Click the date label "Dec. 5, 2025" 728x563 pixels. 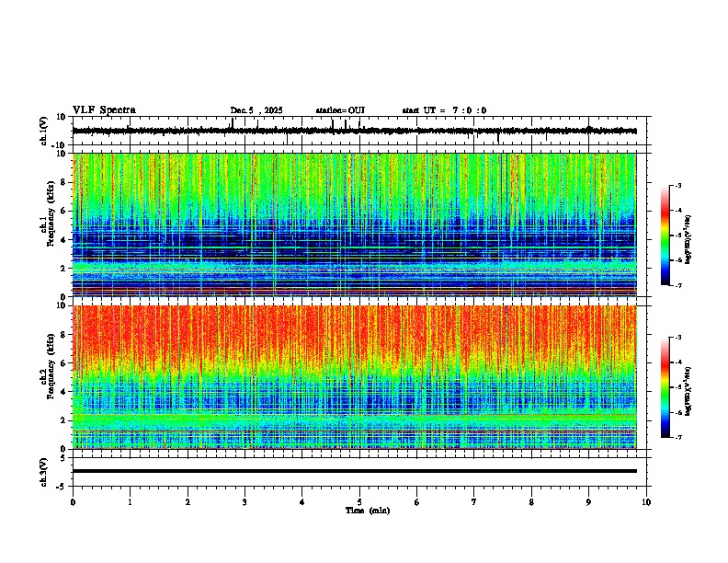coord(256,110)
